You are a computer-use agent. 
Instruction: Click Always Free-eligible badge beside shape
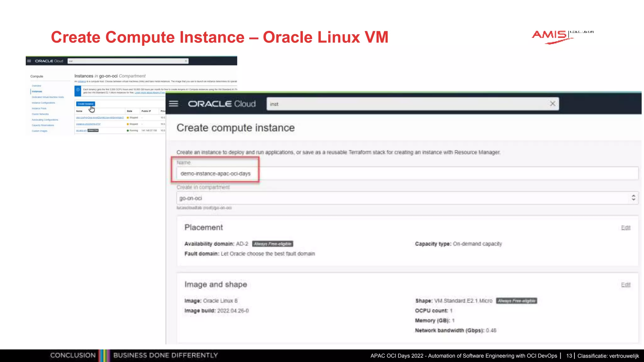click(x=517, y=301)
